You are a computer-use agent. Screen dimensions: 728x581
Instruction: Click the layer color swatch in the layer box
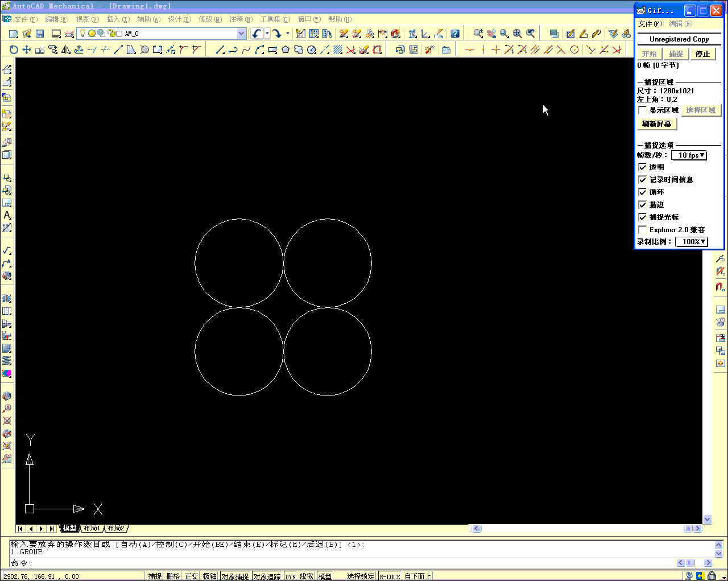[x=119, y=34]
